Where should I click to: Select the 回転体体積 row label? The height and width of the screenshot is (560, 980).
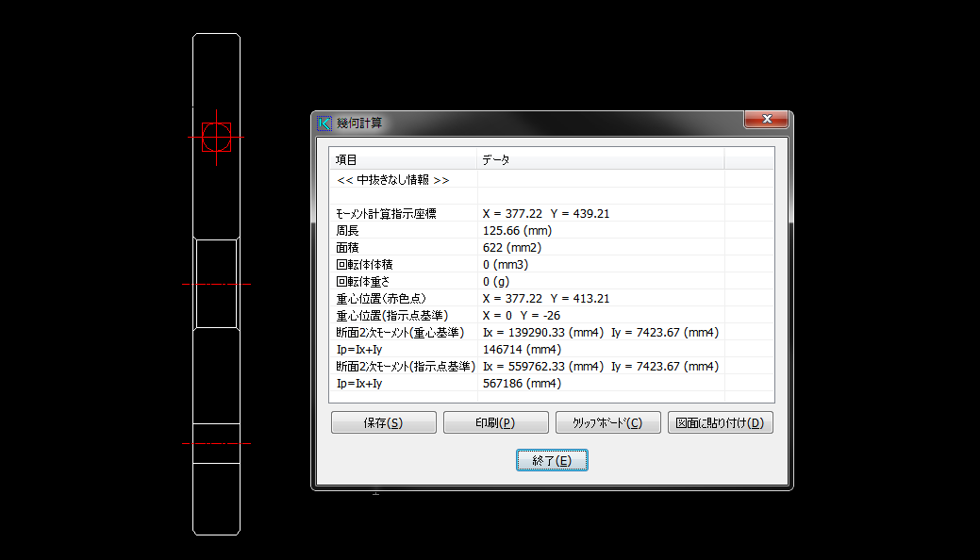tap(364, 264)
